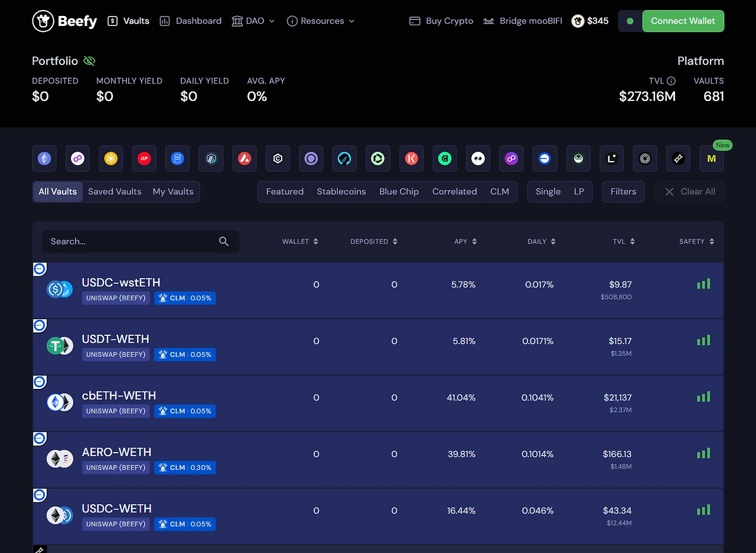This screenshot has height=553, width=756.
Task: Toggle the Stablecoins filter
Action: point(341,192)
